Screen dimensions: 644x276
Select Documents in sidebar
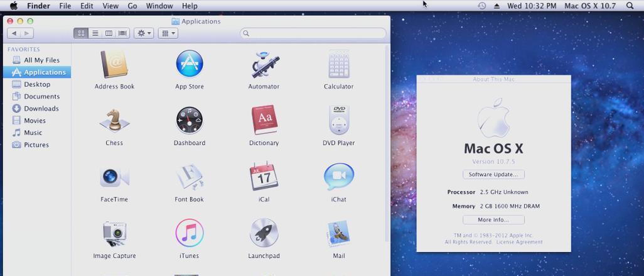pyautogui.click(x=37, y=96)
